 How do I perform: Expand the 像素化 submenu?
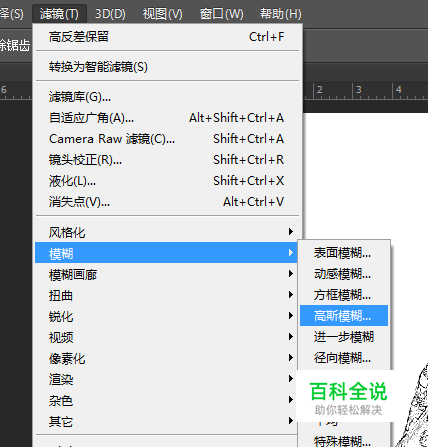click(166, 358)
